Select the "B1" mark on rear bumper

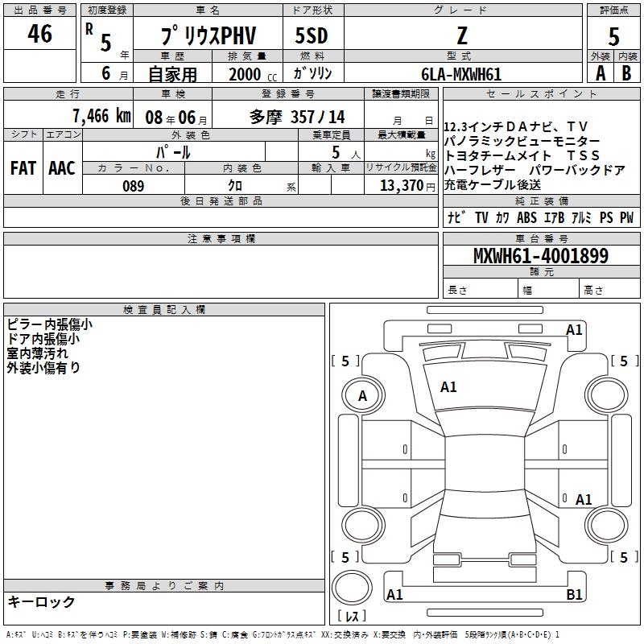click(x=574, y=595)
